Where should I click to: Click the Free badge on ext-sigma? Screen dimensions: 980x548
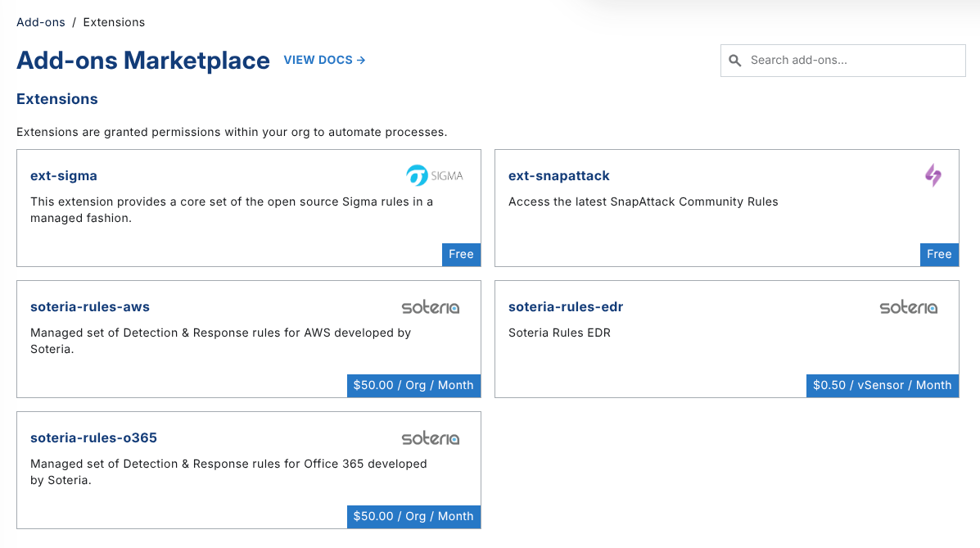[x=461, y=255]
